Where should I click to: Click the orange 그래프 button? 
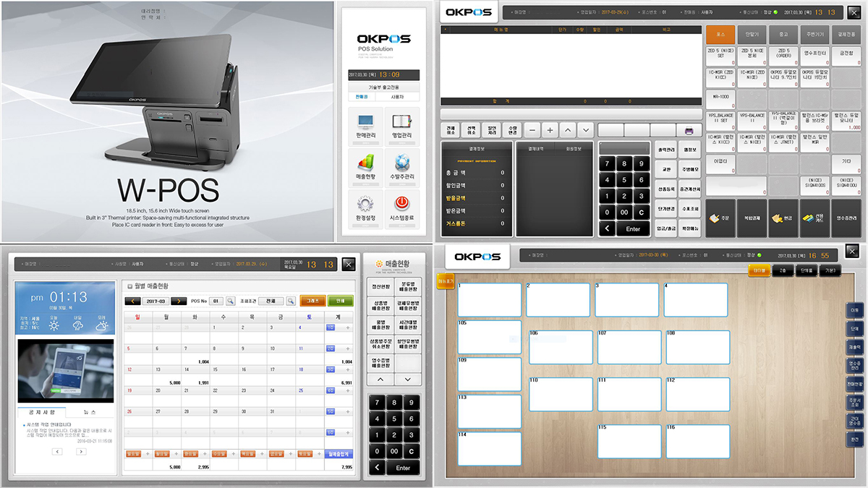(x=312, y=301)
